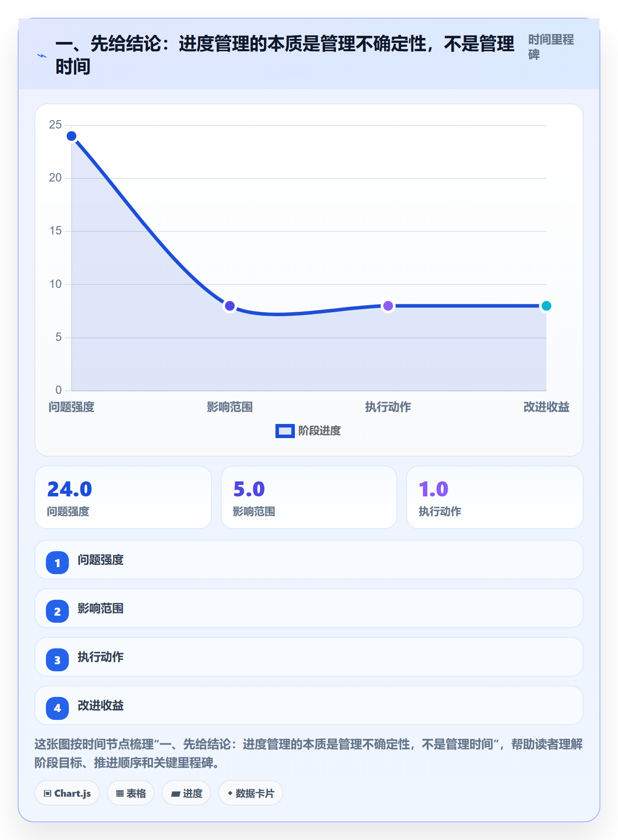Click the 时间里程碑 tag in header
The image size is (618, 840).
click(551, 47)
